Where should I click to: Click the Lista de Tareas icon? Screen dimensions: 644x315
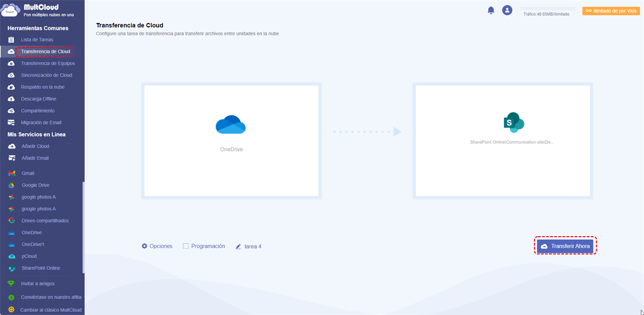click(11, 40)
